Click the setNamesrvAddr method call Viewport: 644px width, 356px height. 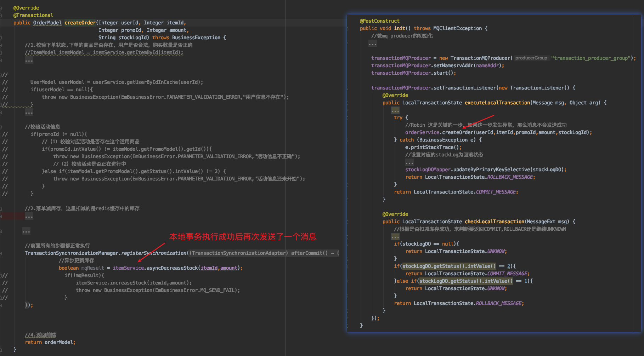pyautogui.click(x=453, y=65)
